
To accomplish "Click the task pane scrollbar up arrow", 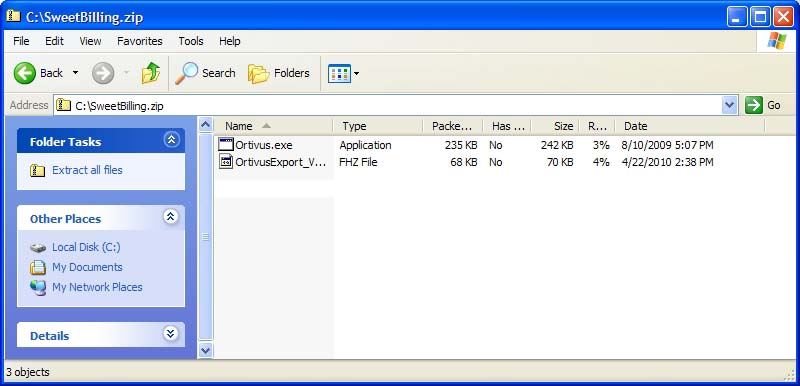I will click(205, 125).
